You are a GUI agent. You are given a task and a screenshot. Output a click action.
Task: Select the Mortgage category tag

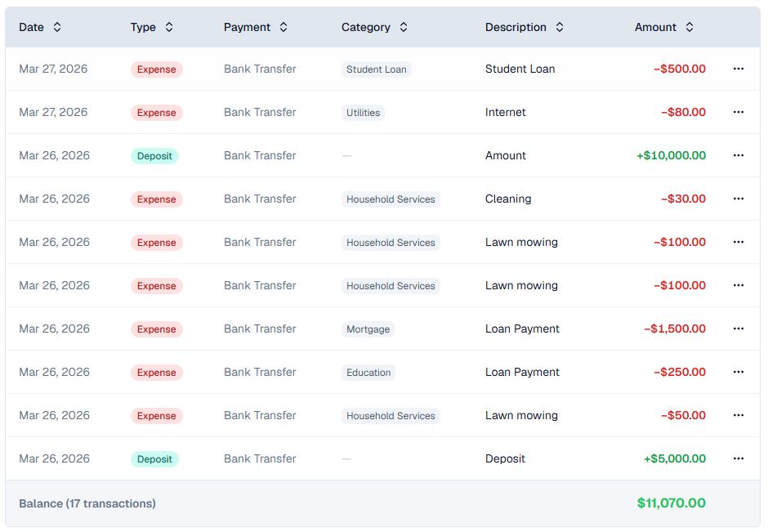point(368,329)
